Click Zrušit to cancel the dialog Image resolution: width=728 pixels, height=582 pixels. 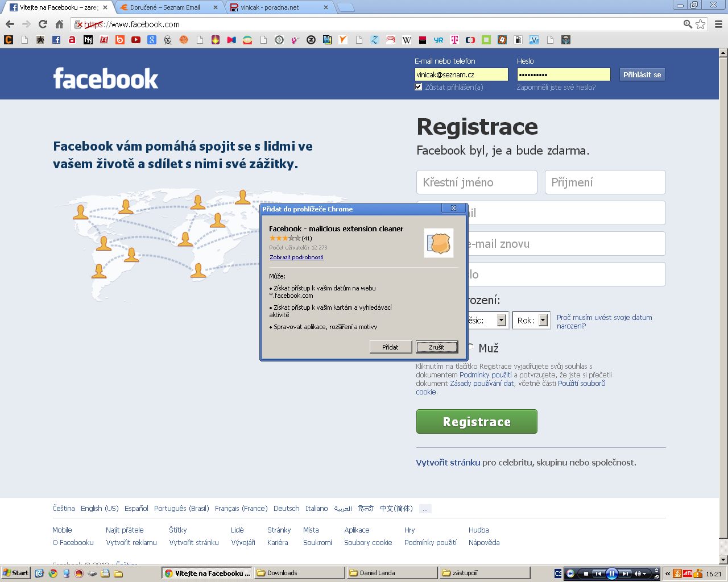(x=437, y=347)
